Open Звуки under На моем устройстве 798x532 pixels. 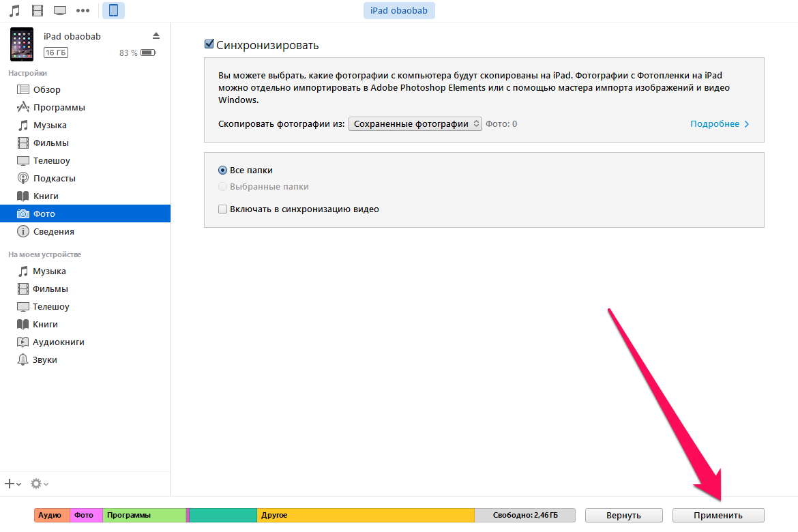pyautogui.click(x=44, y=359)
